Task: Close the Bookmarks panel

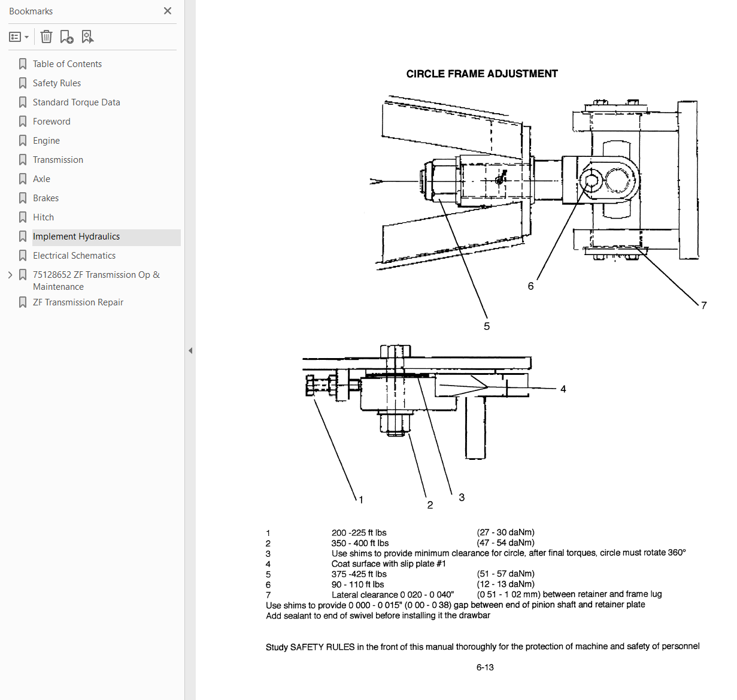Action: click(168, 11)
